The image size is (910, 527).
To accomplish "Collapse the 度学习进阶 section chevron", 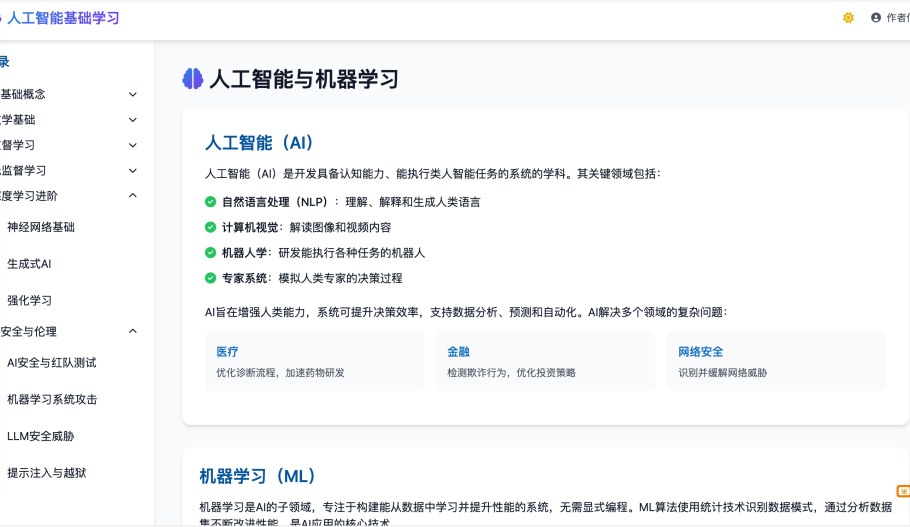I will [x=133, y=196].
